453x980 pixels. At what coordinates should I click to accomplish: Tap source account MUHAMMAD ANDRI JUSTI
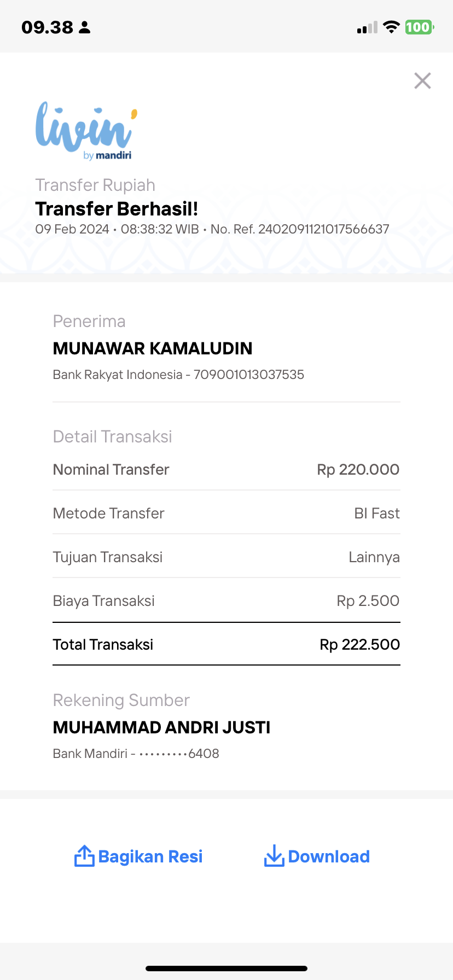[162, 727]
